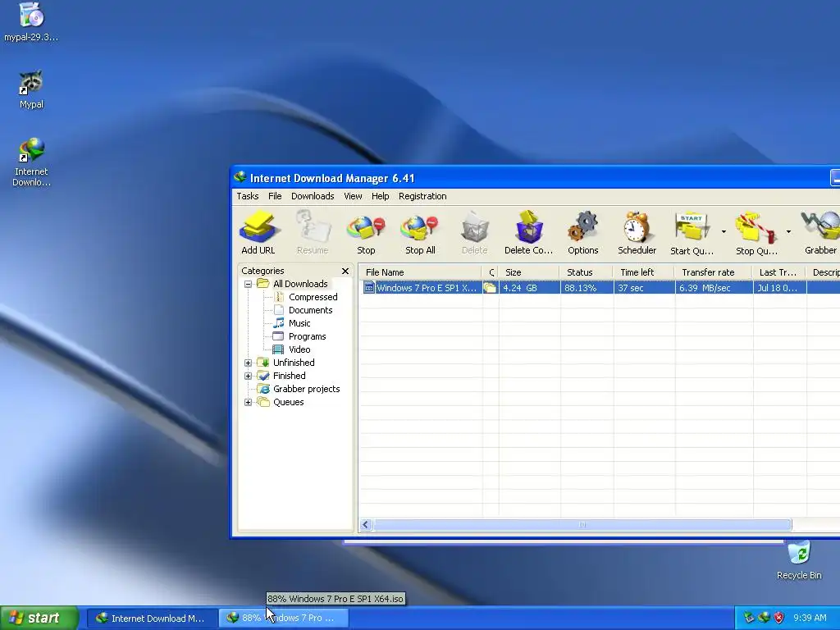Open the Start Queue dropdown arrow
Viewport: 840px width, 630px height.
tap(724, 232)
